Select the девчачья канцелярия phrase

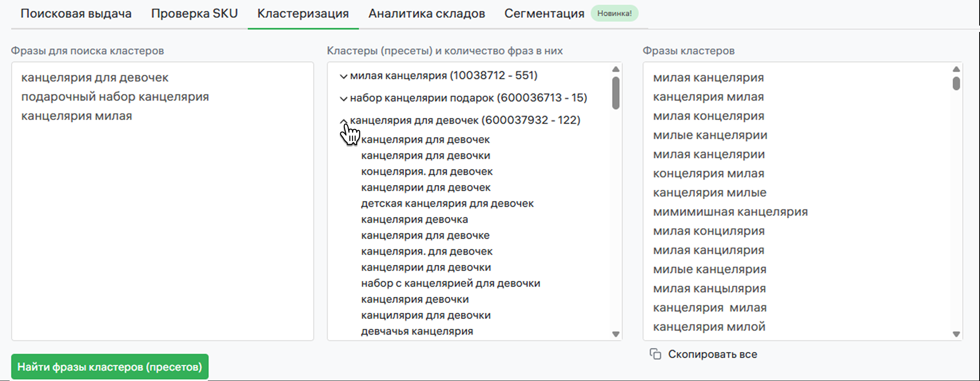click(x=417, y=331)
